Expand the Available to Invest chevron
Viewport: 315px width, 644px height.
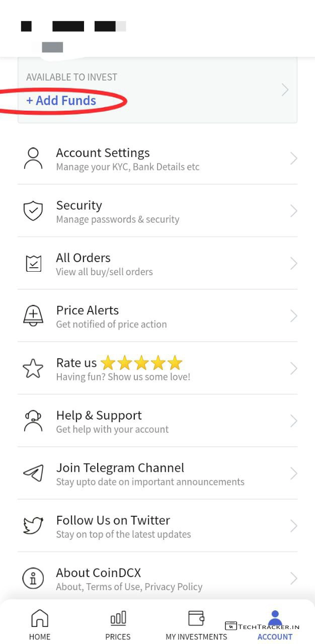click(285, 90)
